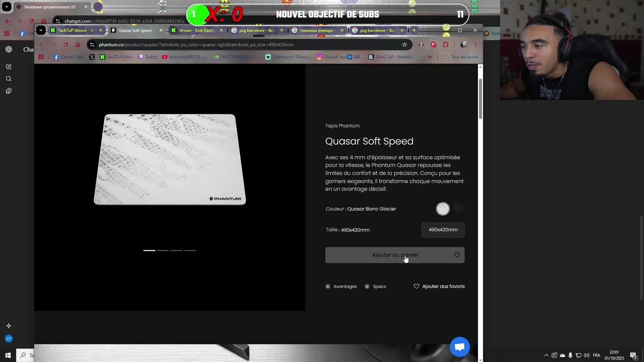Add the product to favorites via the heart link

[439, 287]
